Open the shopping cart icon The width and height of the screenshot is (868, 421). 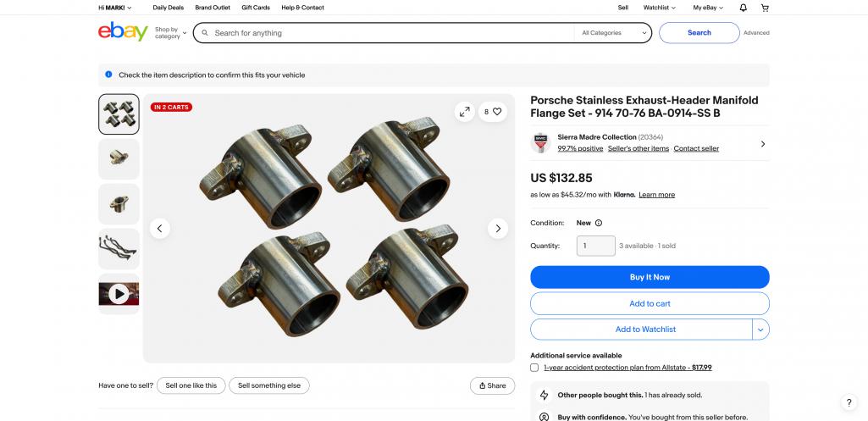[x=765, y=8]
